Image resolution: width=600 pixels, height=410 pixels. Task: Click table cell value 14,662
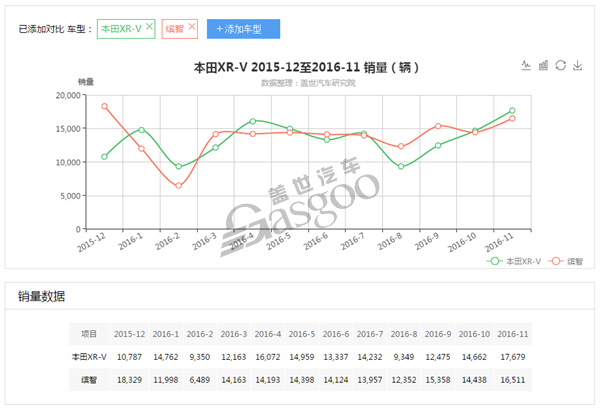point(474,357)
